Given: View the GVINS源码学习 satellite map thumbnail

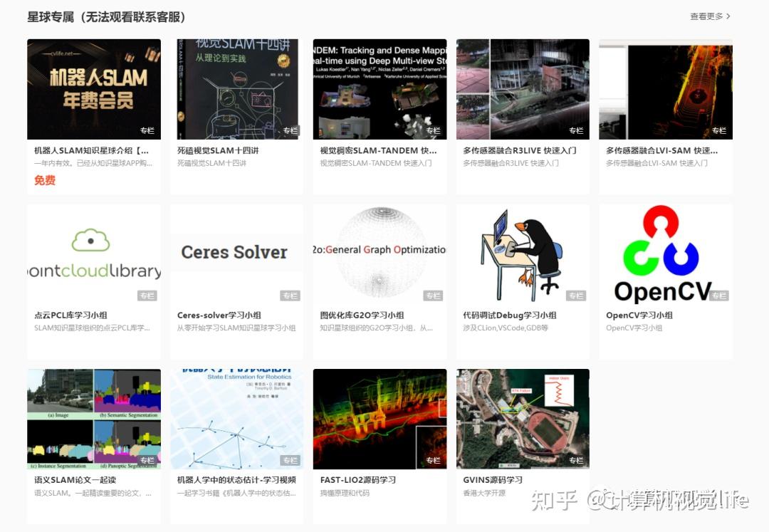Looking at the screenshot, I should (x=523, y=418).
